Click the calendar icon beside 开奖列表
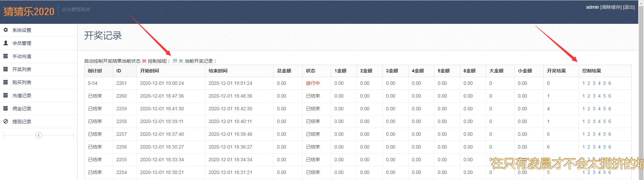The width and height of the screenshot is (644, 180). click(x=6, y=69)
